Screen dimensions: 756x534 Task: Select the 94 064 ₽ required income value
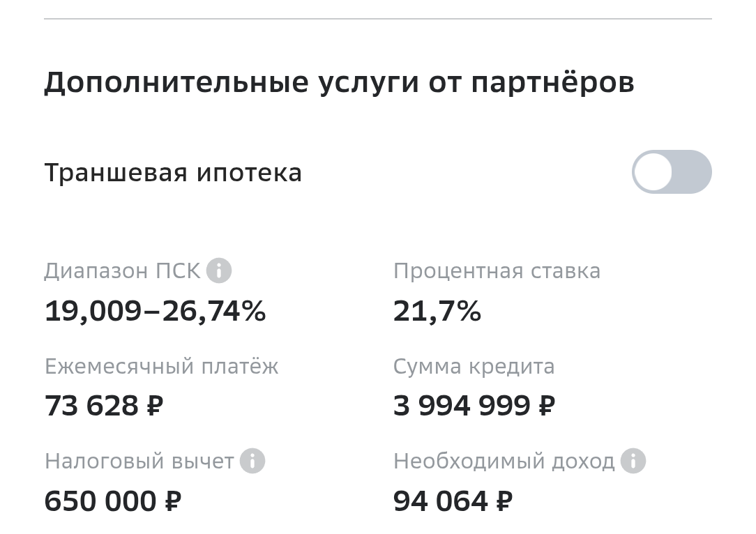[x=453, y=501]
